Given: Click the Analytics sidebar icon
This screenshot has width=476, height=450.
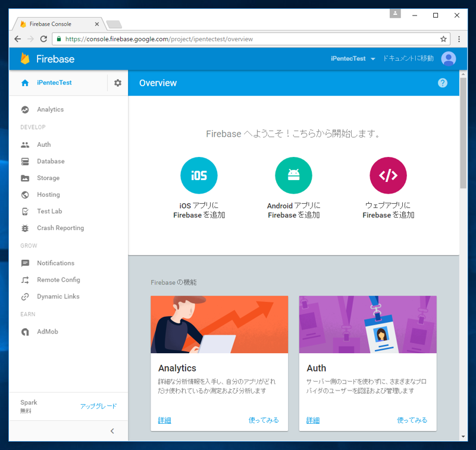Looking at the screenshot, I should tap(25, 109).
